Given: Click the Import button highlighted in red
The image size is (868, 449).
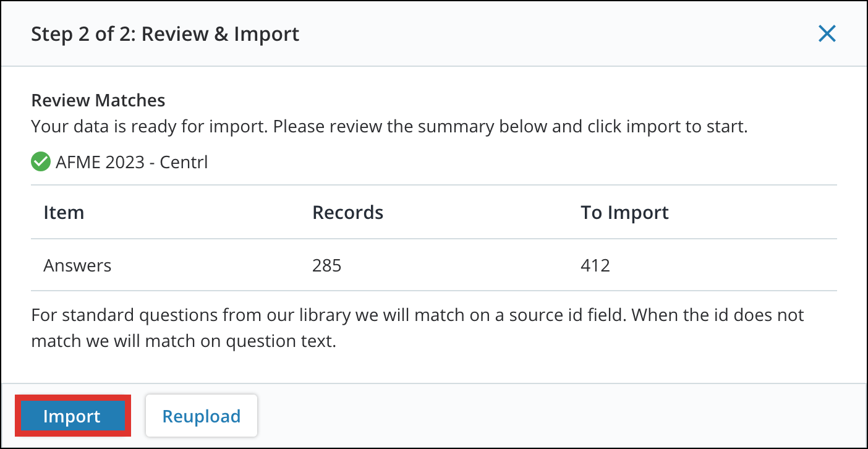Looking at the screenshot, I should click(x=72, y=416).
